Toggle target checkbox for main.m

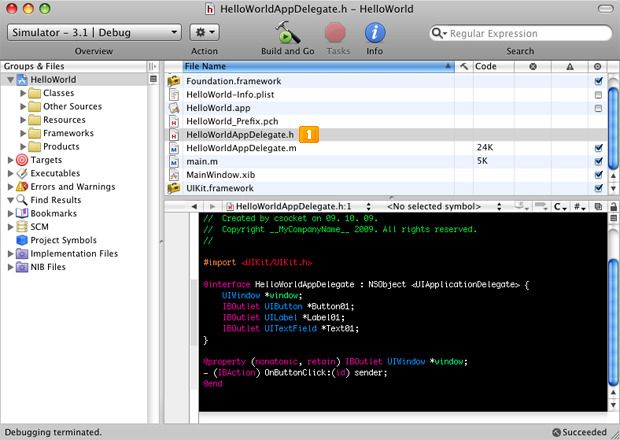[x=598, y=161]
